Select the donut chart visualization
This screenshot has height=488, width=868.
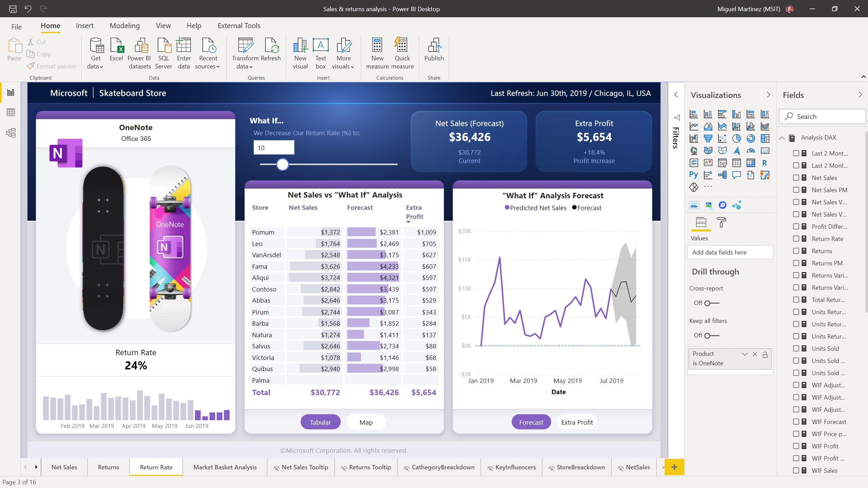pos(751,139)
